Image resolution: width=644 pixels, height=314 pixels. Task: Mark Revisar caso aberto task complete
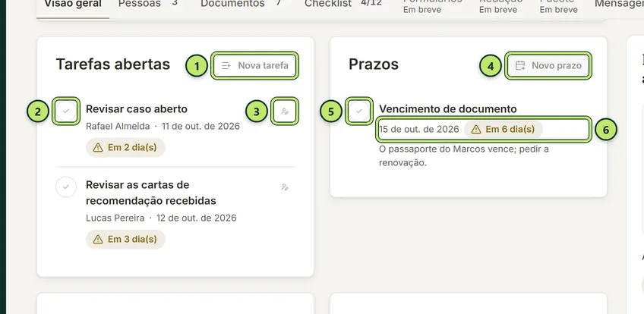pos(66,111)
